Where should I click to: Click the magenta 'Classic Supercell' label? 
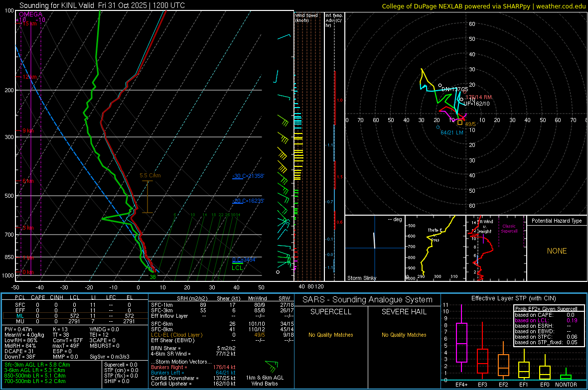[509, 229]
